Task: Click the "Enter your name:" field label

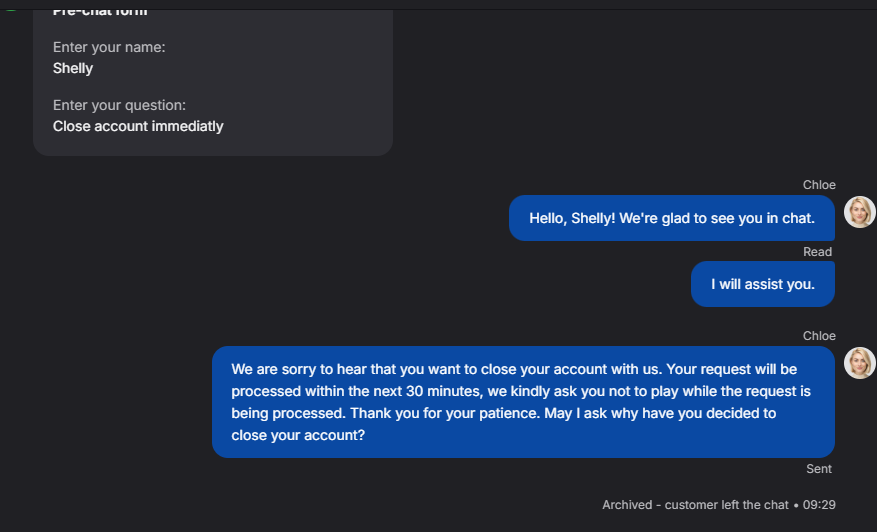Action: (x=109, y=47)
